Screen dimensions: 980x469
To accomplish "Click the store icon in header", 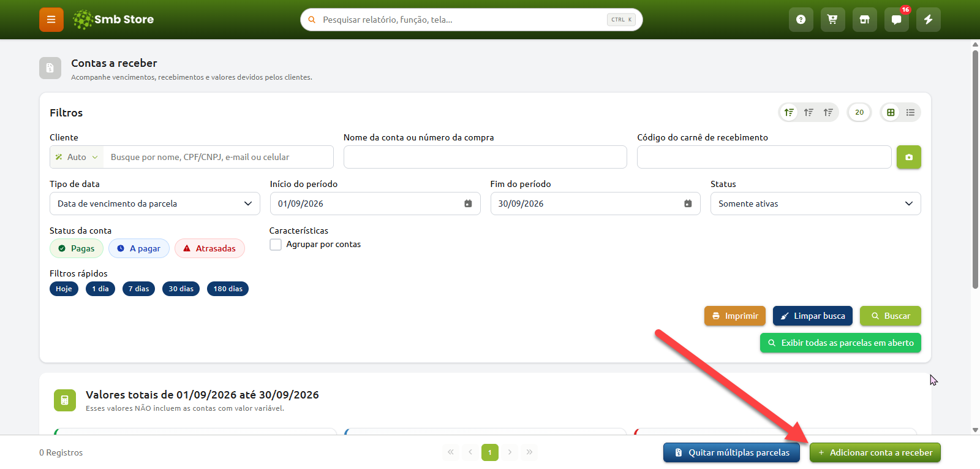I will pyautogui.click(x=865, y=20).
